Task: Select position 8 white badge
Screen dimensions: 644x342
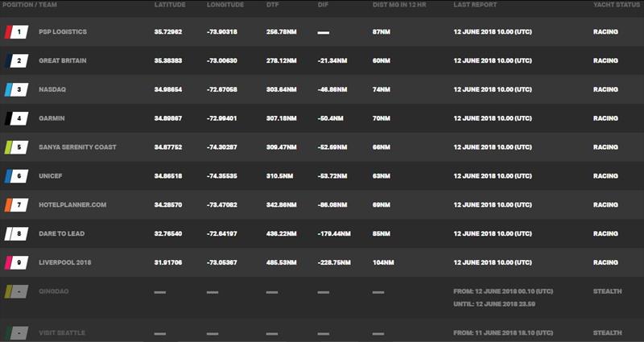Action: [x=16, y=234]
